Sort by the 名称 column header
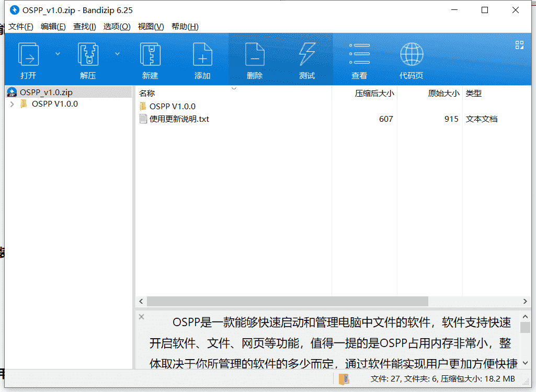This screenshot has width=536, height=392. [233, 94]
